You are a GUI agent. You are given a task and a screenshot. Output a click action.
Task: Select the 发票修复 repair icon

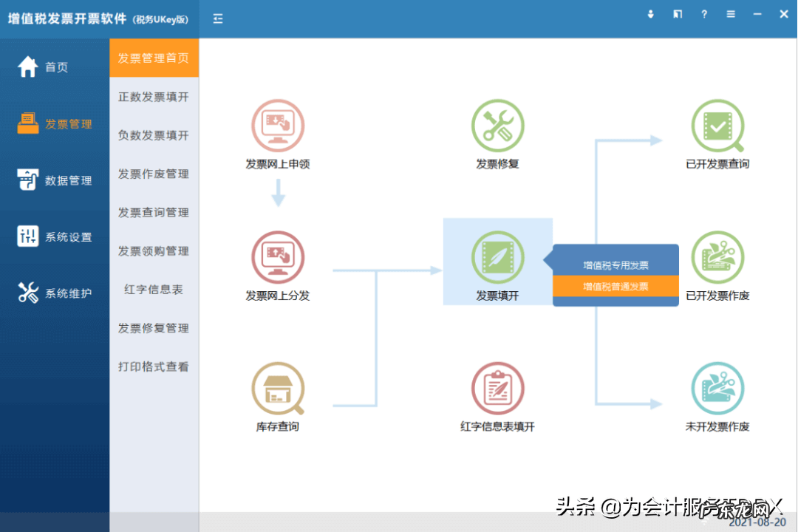[497, 126]
